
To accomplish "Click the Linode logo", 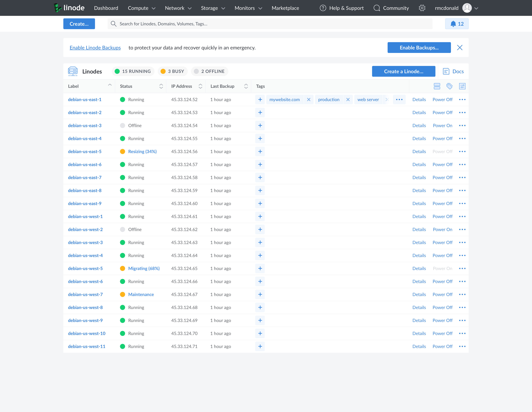I will pos(69,8).
